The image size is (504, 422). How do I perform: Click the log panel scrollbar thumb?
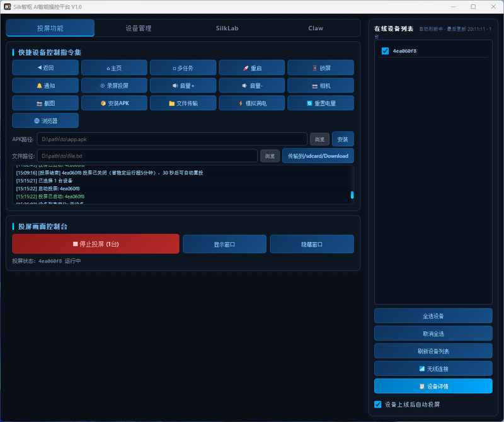[x=352, y=195]
